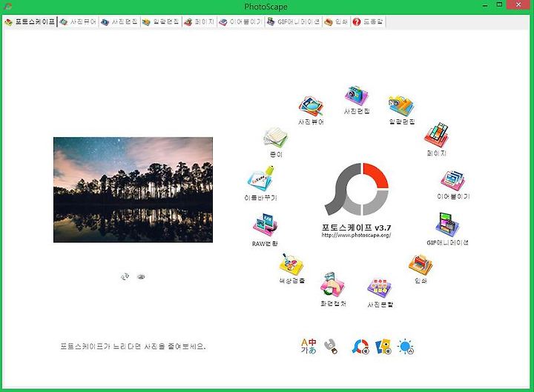Screen dimensions: 534x392
Task: Minimize the PhotoScape window
Action: (485, 5)
